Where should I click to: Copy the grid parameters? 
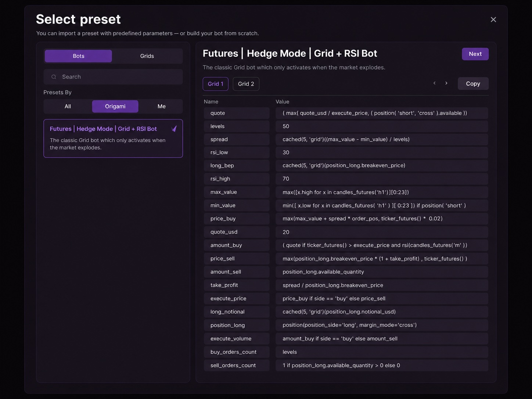coord(473,83)
